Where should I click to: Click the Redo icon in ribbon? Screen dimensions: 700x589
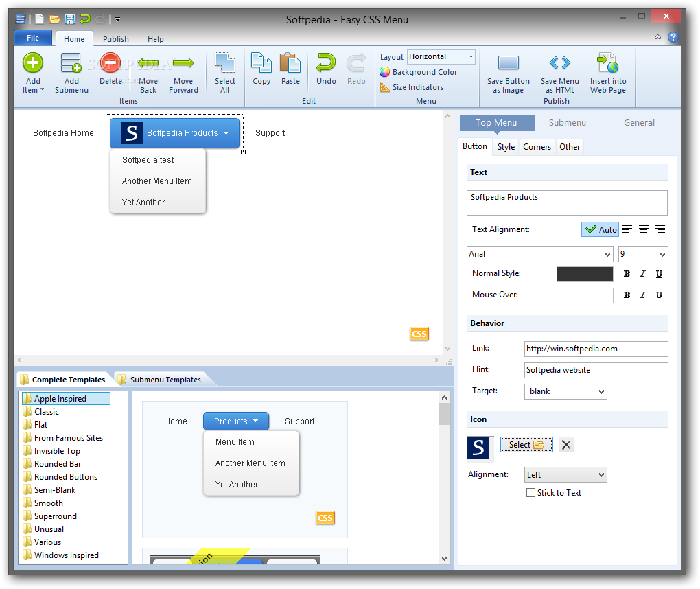click(356, 62)
